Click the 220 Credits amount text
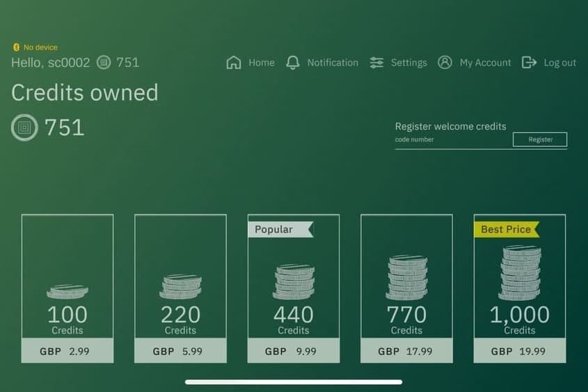Image resolution: width=588 pixels, height=392 pixels. 180,320
